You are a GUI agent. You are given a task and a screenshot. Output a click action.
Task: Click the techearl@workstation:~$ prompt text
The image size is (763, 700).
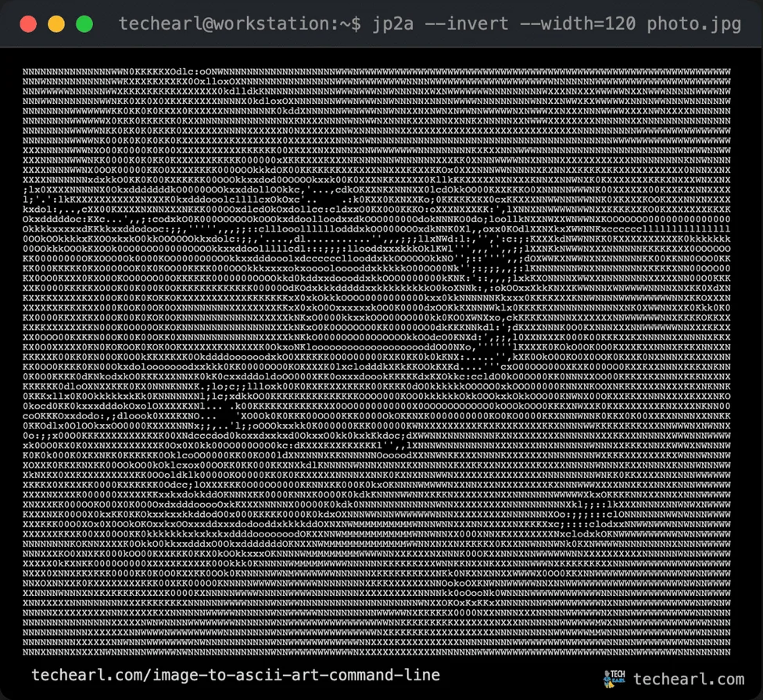point(240,23)
